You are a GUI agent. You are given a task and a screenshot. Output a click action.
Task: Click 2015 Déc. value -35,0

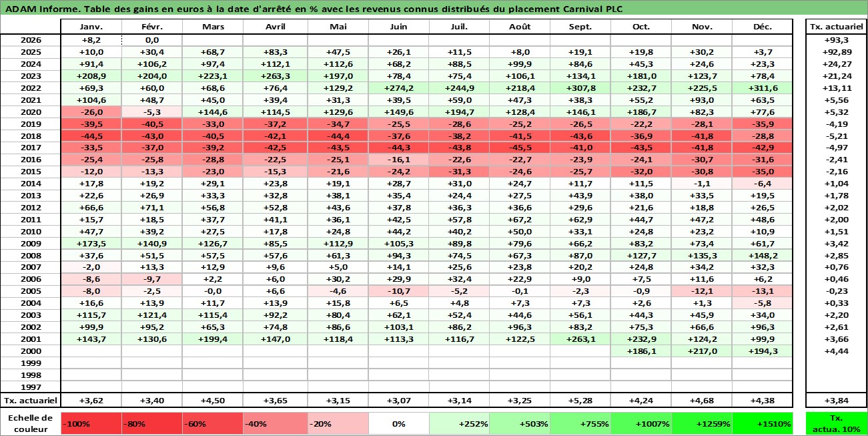763,172
